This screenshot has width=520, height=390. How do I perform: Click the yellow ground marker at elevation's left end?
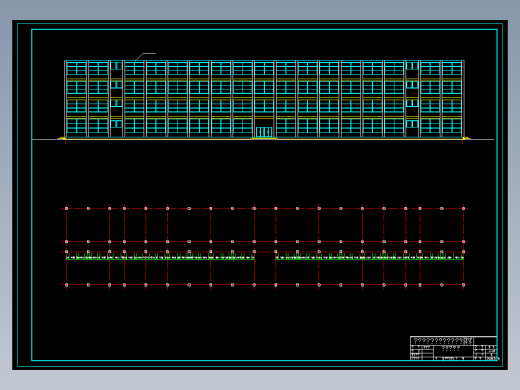(61, 138)
